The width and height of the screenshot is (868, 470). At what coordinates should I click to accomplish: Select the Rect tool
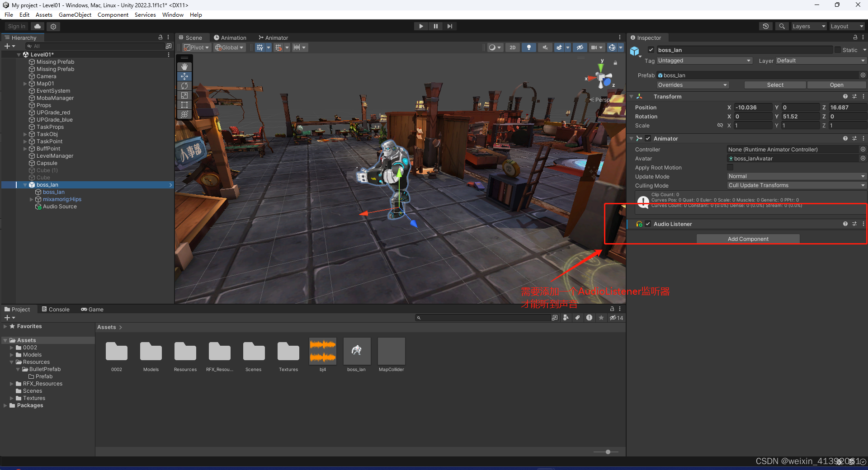(x=184, y=105)
